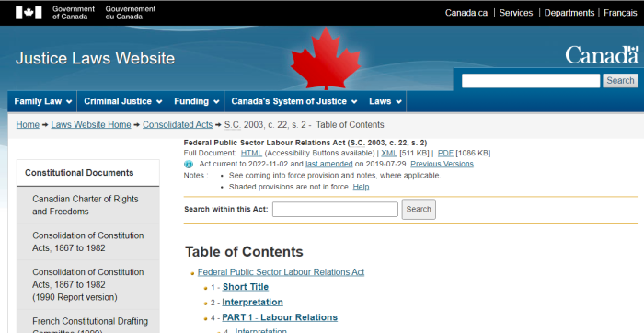Click the Canada wordmark logo
The image size is (644, 333).
click(602, 54)
